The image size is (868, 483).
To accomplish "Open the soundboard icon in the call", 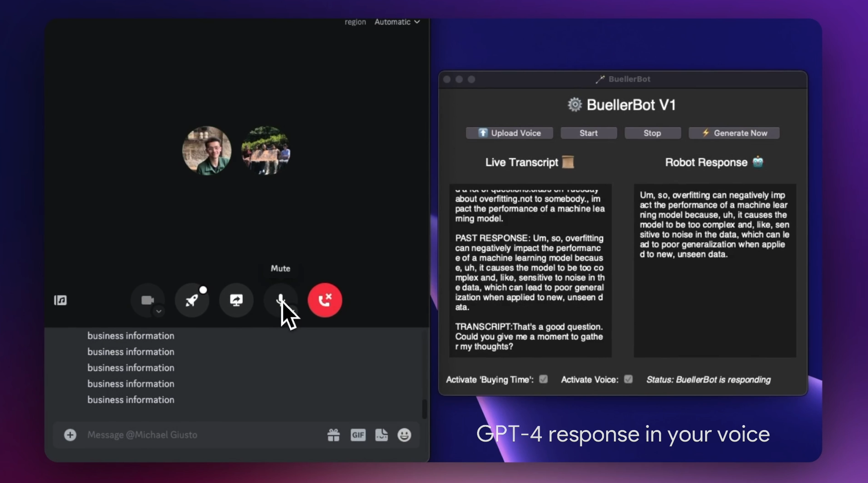I will coord(60,300).
